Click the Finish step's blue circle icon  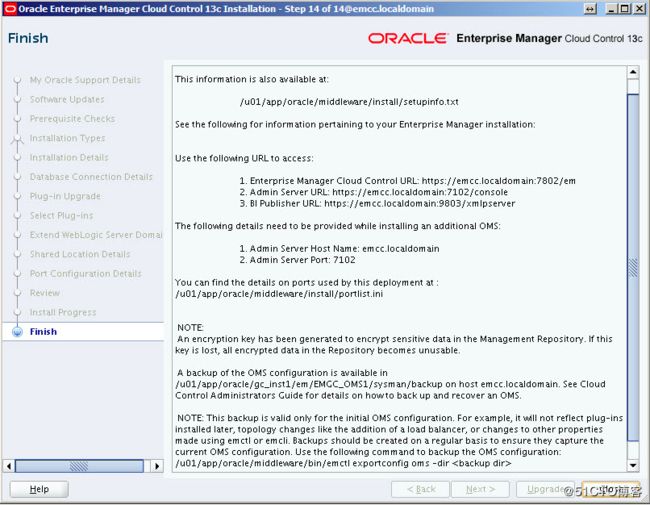pos(17,332)
